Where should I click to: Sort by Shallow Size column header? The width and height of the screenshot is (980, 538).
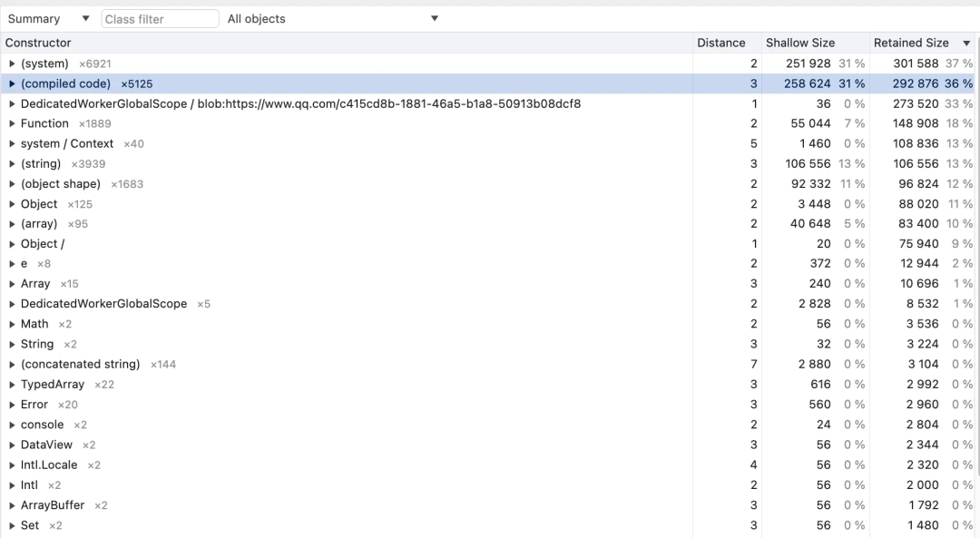(x=799, y=43)
